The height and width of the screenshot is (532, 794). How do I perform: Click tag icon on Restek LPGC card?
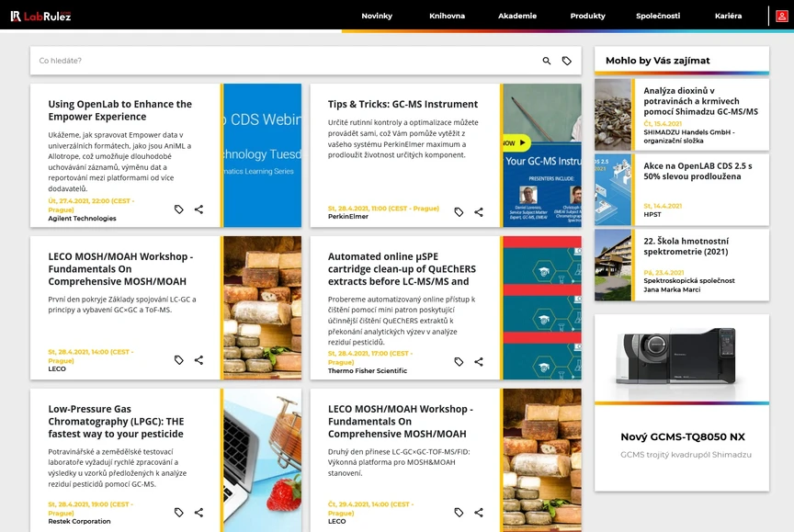pyautogui.click(x=179, y=513)
